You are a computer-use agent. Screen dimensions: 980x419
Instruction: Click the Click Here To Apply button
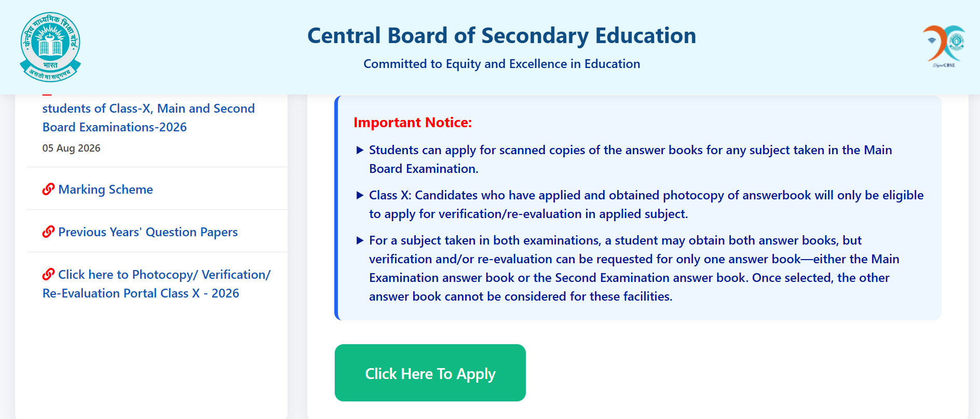[430, 373]
